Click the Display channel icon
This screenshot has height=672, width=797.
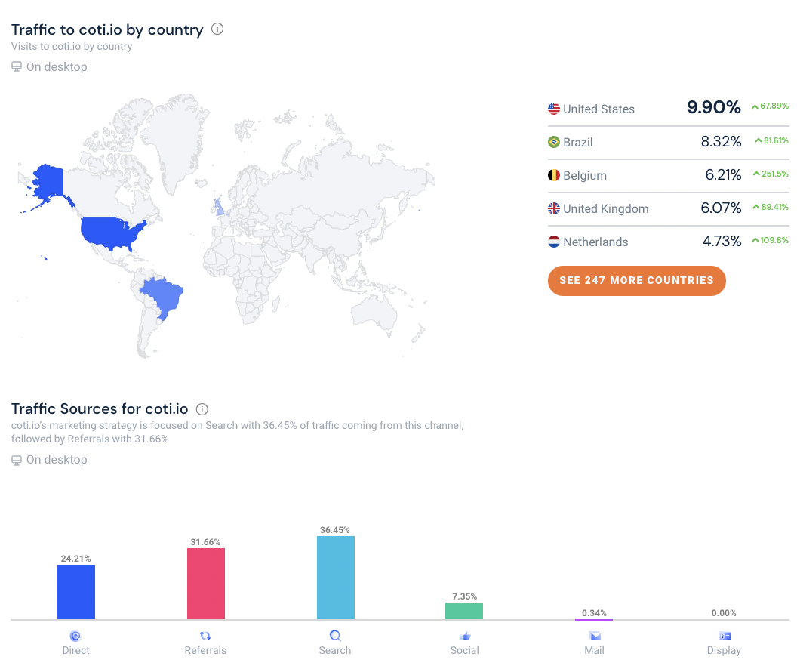725,636
